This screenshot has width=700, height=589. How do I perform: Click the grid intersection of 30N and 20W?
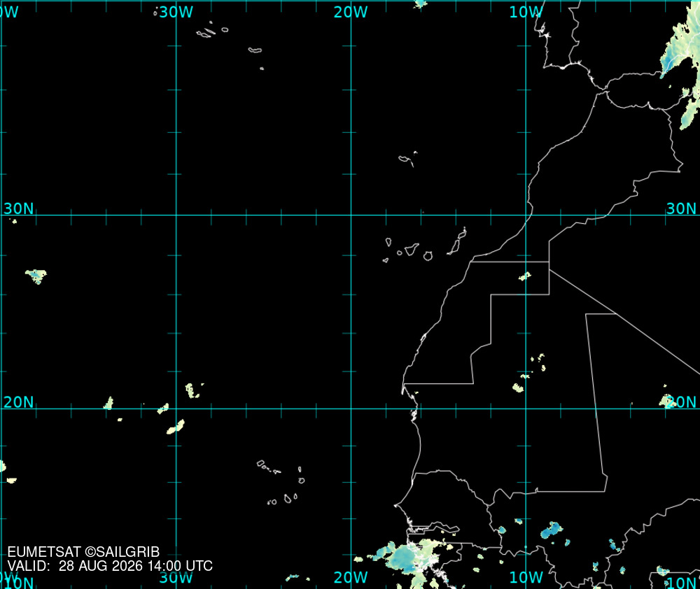pos(351,215)
